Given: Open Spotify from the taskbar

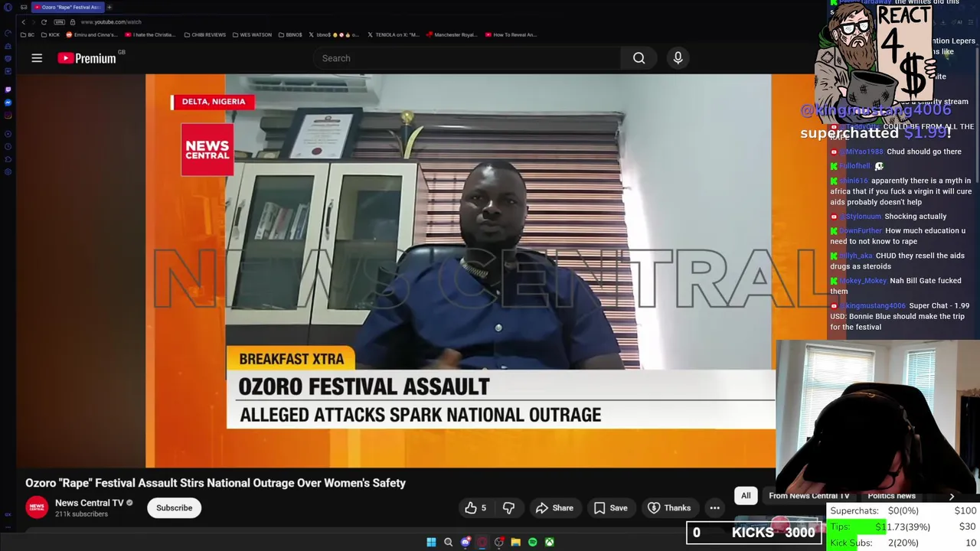Looking at the screenshot, I should [532, 542].
